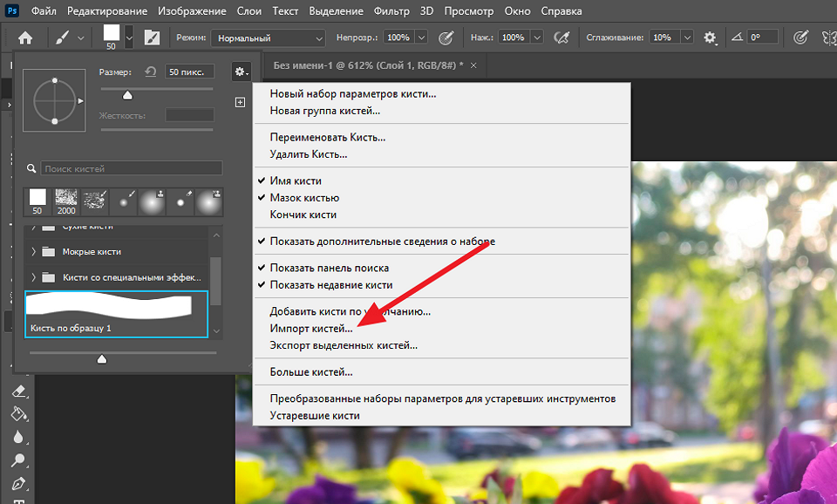Select the Paint Bucket tool
Viewport: 837px width, 504px height.
coord(18,414)
